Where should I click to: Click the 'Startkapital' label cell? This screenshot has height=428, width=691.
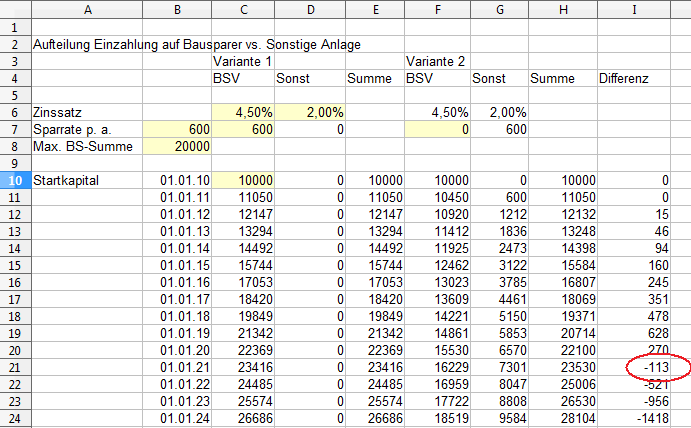(86, 180)
